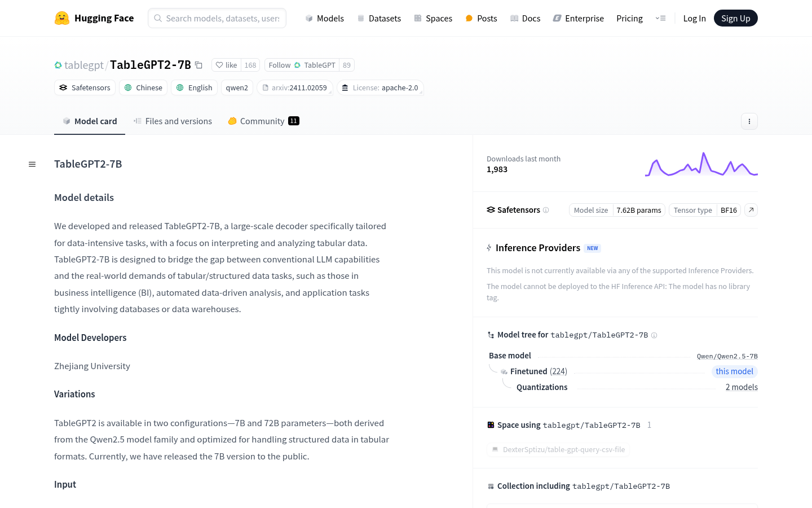This screenshot has width=812, height=508.
Task: Copy the model name to clipboard
Action: (x=198, y=65)
